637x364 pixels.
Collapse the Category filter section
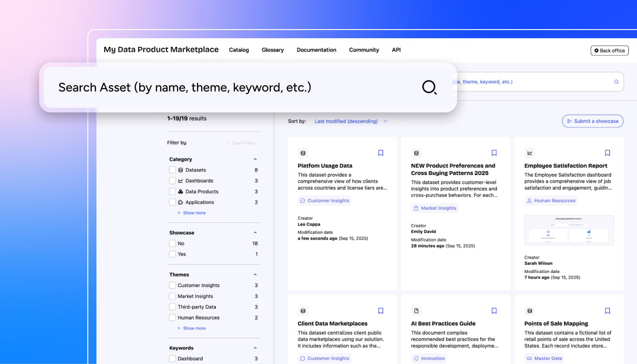click(255, 159)
